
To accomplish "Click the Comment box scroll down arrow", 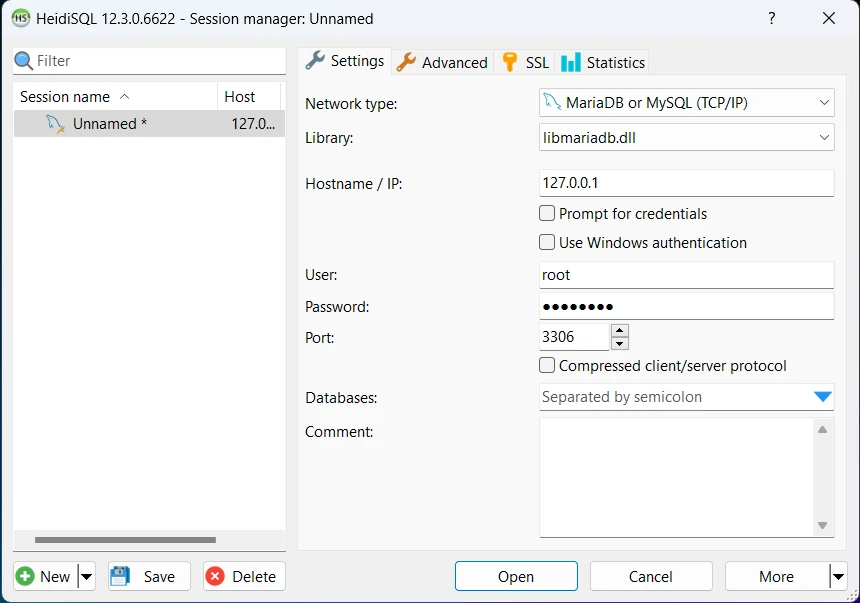I will pos(822,525).
